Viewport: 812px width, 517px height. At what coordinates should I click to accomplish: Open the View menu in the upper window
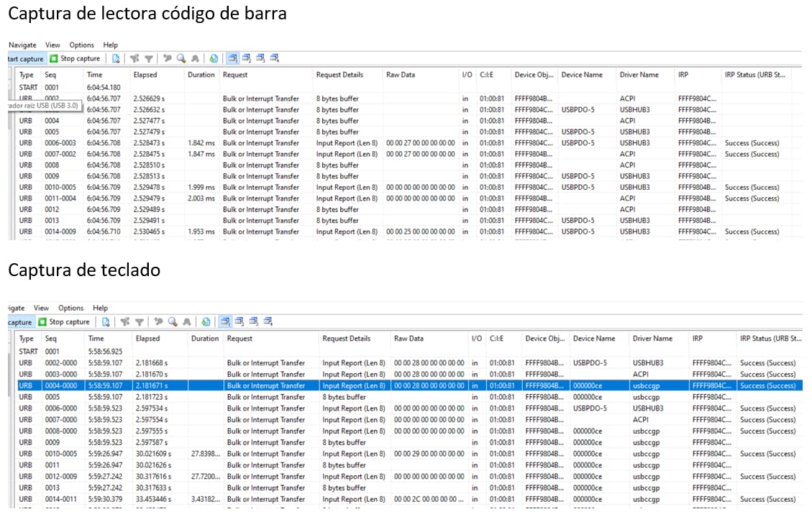[53, 45]
